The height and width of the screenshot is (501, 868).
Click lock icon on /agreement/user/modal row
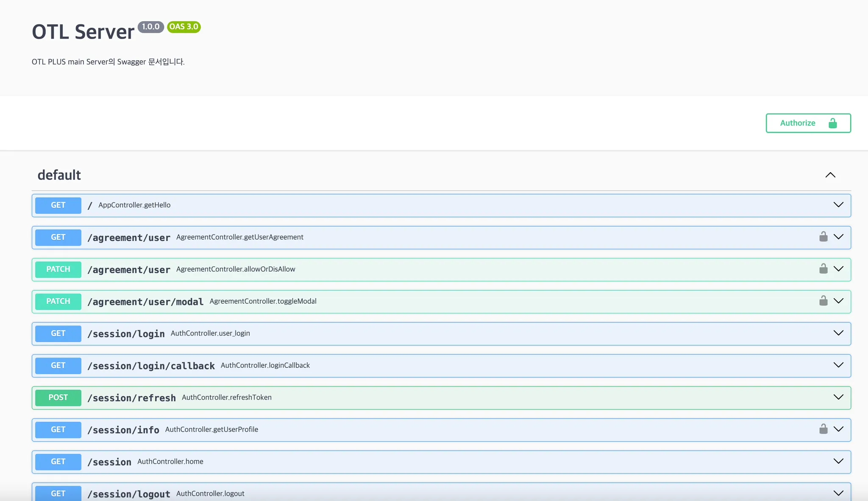[823, 301]
